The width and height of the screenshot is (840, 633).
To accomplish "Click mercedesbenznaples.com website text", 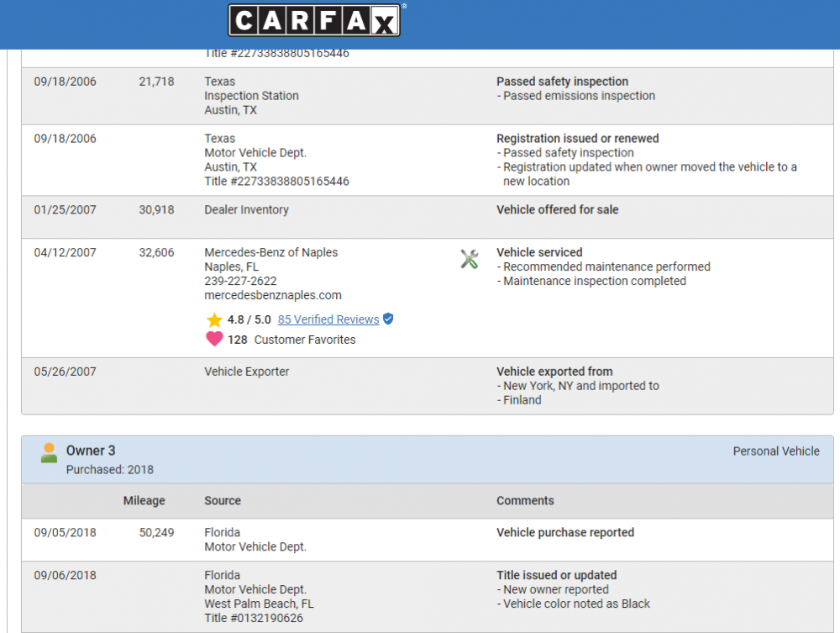I will pos(273,295).
